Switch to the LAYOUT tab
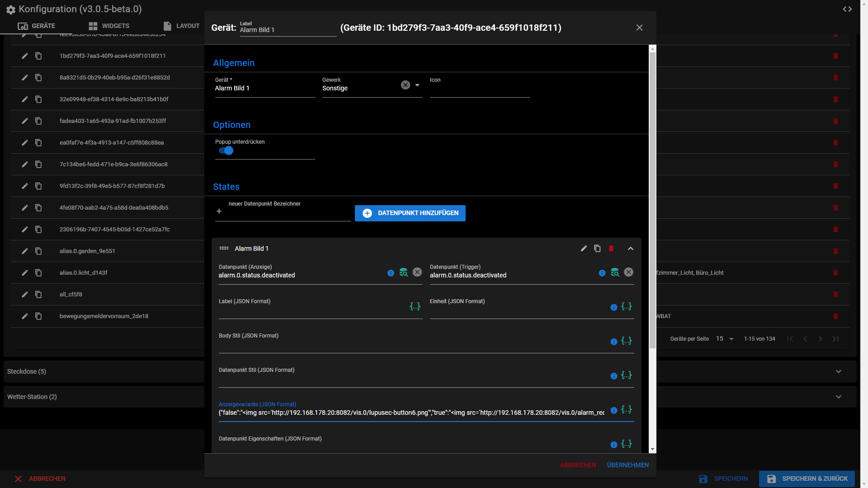The width and height of the screenshot is (868, 488). tap(181, 26)
